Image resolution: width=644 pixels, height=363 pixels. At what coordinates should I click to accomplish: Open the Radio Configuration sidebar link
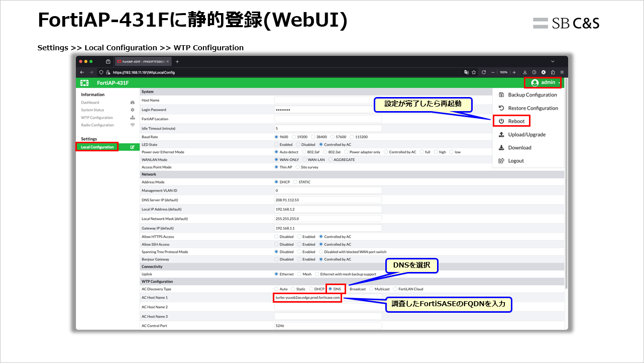tap(97, 125)
